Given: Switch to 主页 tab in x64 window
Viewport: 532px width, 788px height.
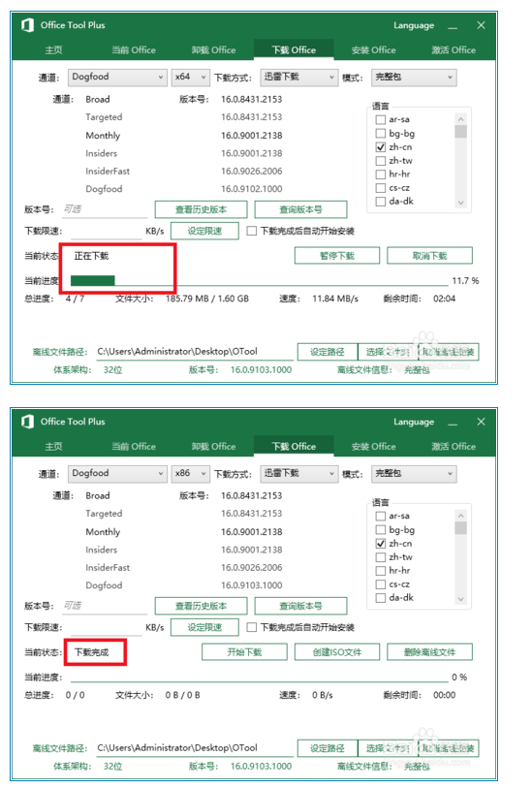Looking at the screenshot, I should pyautogui.click(x=53, y=49).
